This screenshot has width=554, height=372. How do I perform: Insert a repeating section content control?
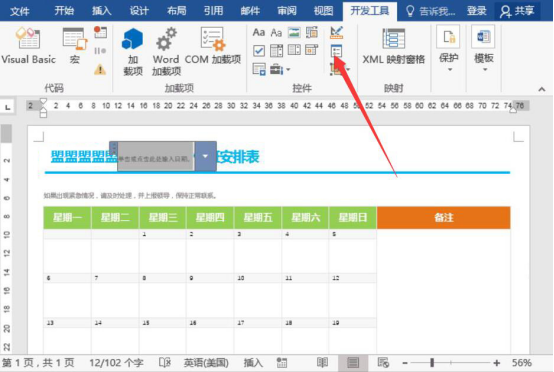(259, 69)
